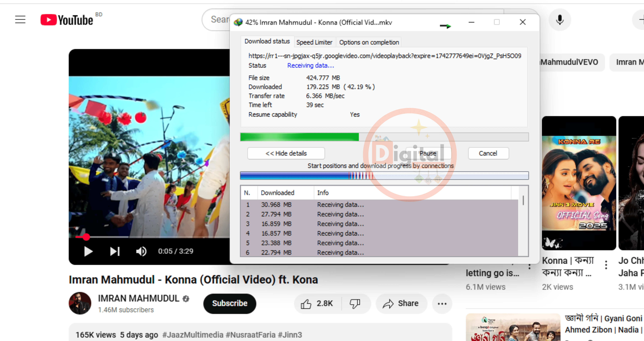Minimize the IDM download dialog
Screen dimensions: 644x341
pyautogui.click(x=471, y=22)
